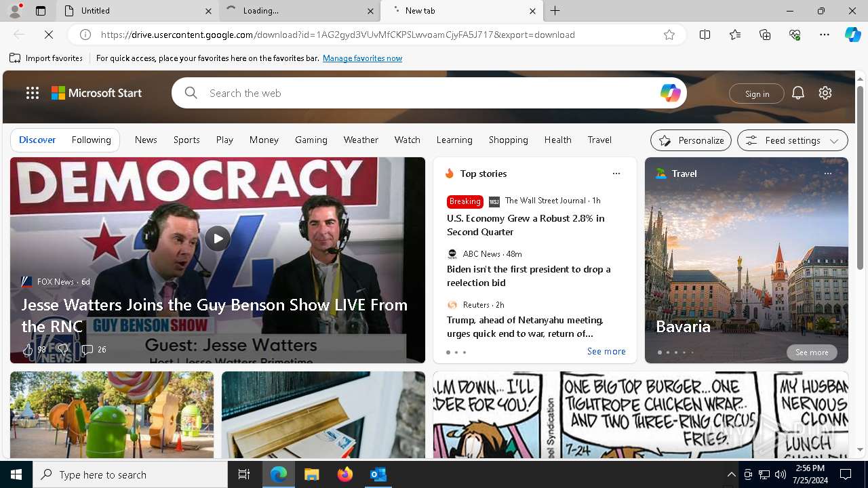The height and width of the screenshot is (488, 868).
Task: Stop loading the page
Action: coord(50,35)
